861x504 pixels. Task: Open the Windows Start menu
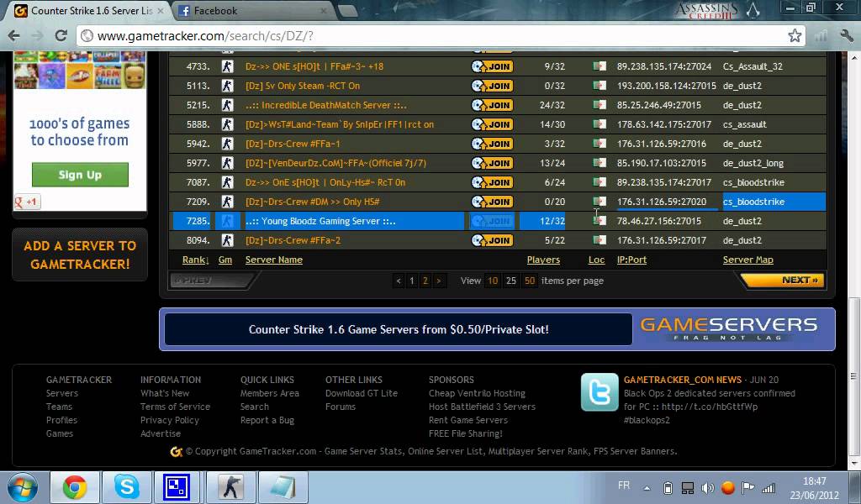pos(23,487)
